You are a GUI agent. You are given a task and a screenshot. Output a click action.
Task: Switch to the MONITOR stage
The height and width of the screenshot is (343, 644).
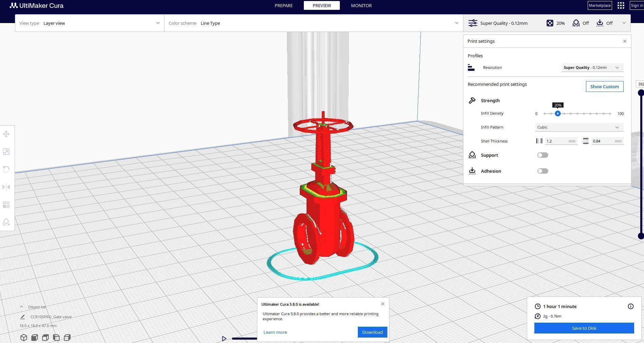coord(361,5)
